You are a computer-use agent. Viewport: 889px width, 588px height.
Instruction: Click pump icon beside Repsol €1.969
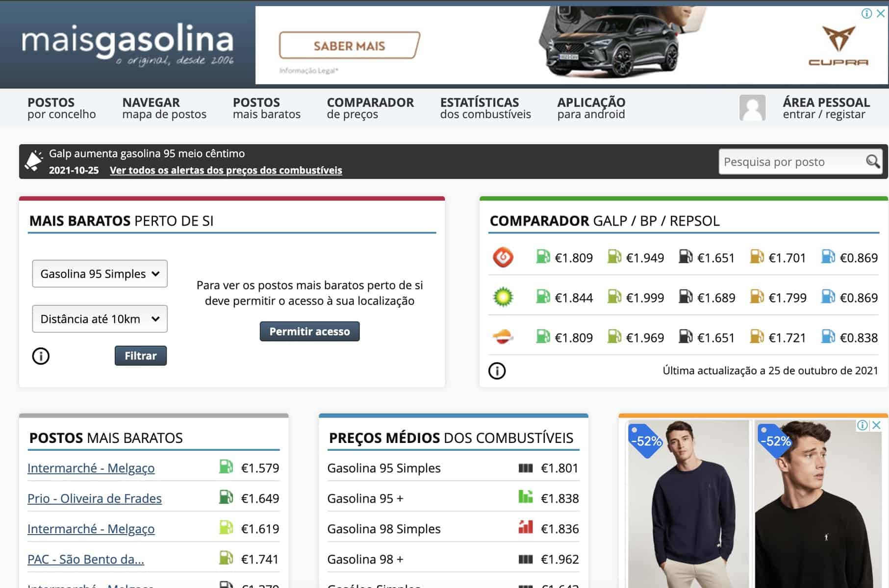click(614, 337)
